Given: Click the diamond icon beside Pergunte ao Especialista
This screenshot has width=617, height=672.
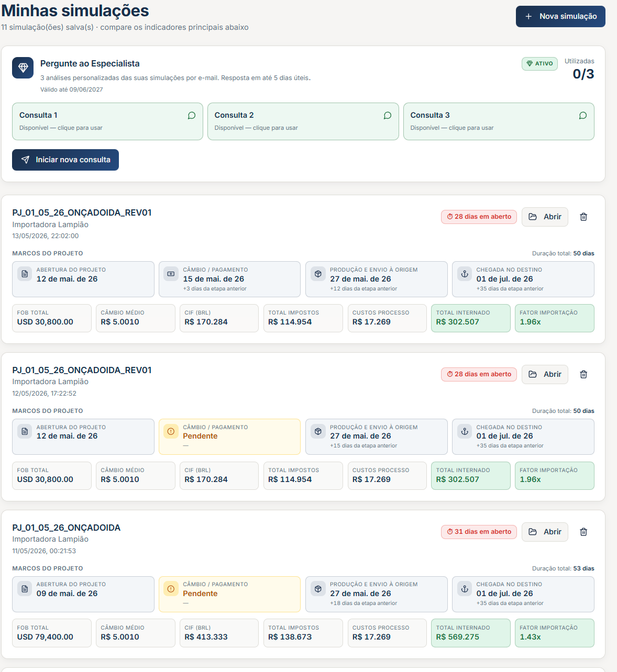Looking at the screenshot, I should pos(23,68).
